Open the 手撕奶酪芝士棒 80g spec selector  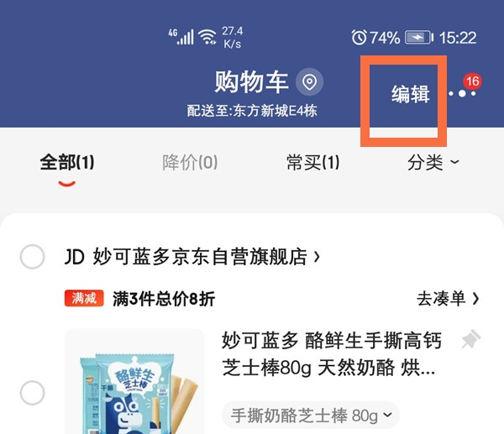[311, 416]
